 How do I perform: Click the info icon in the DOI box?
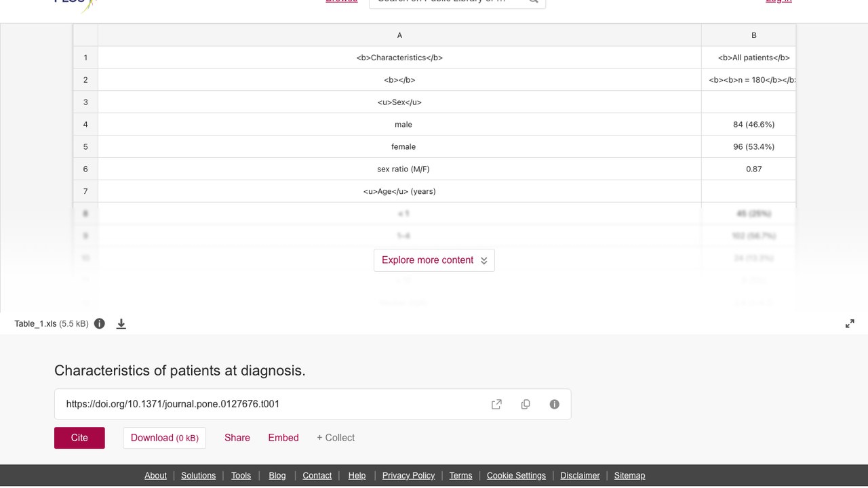point(555,405)
